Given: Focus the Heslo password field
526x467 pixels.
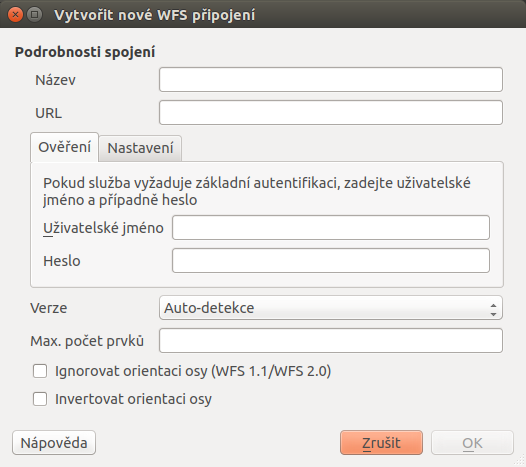Looking at the screenshot, I should tap(331, 260).
